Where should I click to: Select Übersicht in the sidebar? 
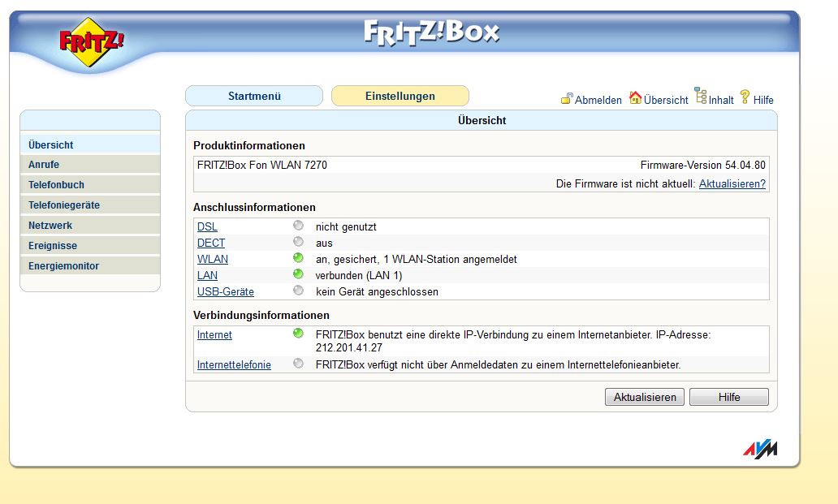[90, 144]
